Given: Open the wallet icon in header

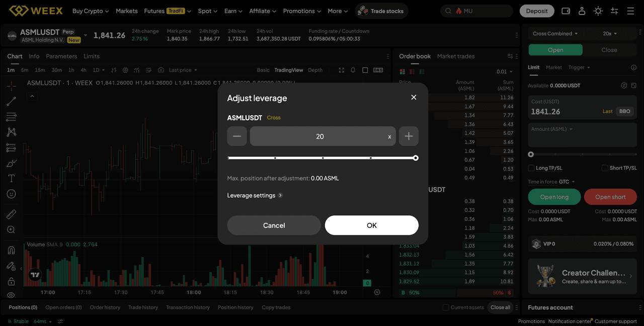Looking at the screenshot, I should pyautogui.click(x=566, y=11).
